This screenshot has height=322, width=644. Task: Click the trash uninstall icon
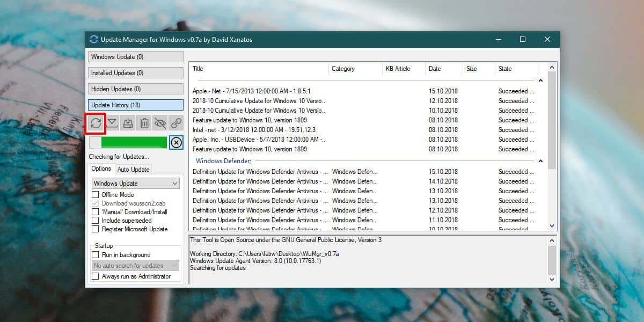coord(144,123)
